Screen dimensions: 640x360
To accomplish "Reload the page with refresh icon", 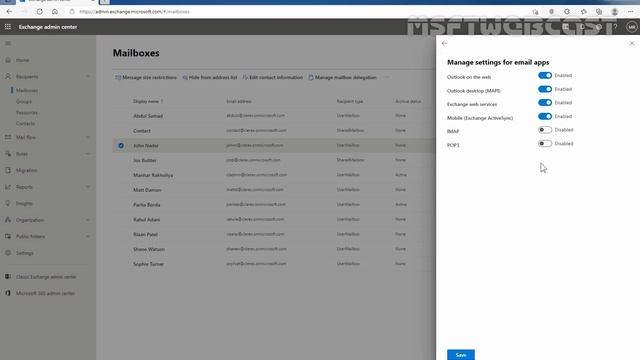I will 39,12.
